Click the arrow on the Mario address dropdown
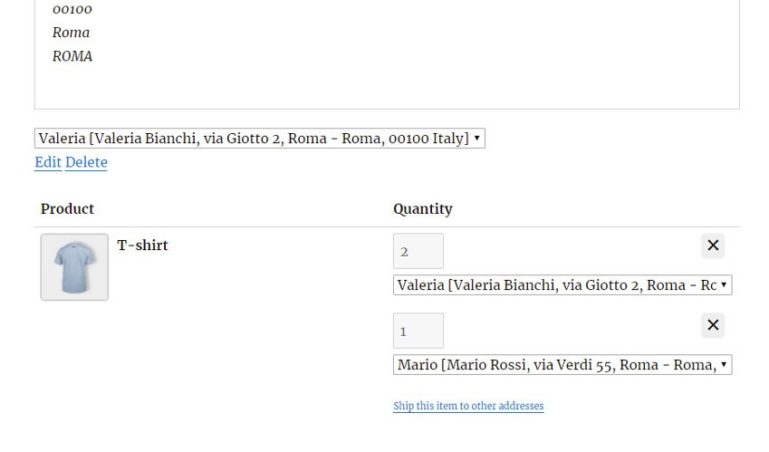Screen dimensions: 769x452 724,364
